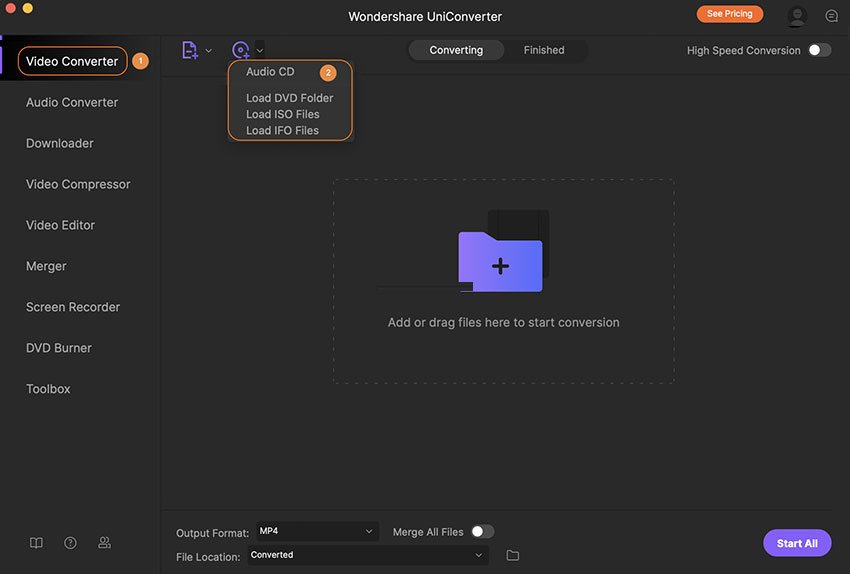The image size is (850, 574).
Task: Click 'Add or drag files here' text
Action: (x=504, y=323)
